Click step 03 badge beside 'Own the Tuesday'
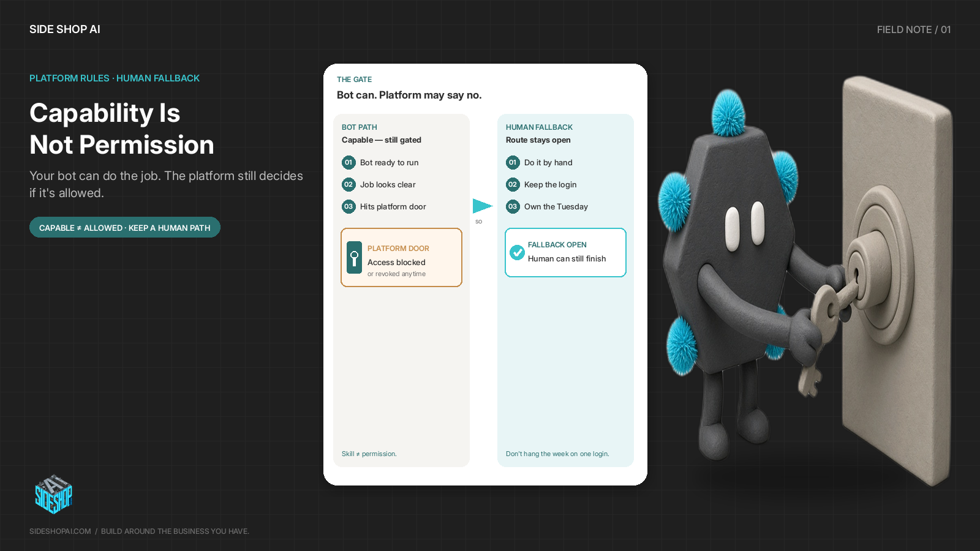Image resolution: width=980 pixels, height=551 pixels. (x=513, y=206)
